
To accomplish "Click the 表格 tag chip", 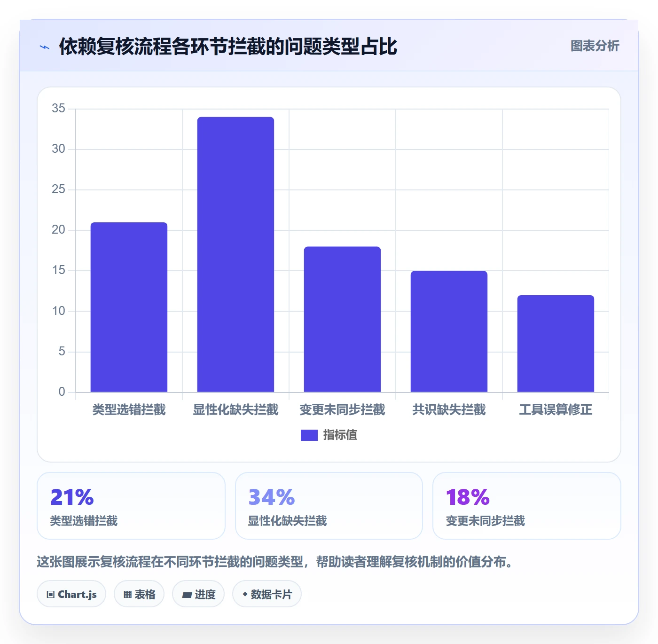I will click(139, 594).
